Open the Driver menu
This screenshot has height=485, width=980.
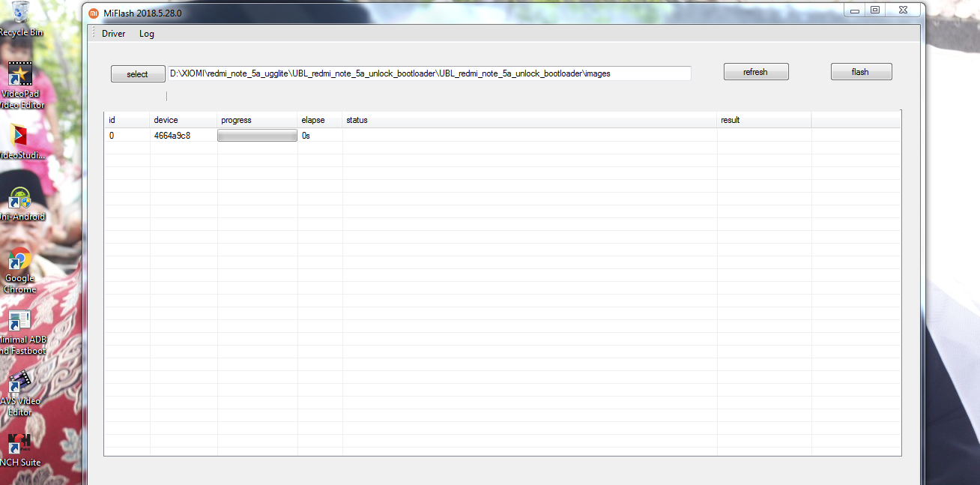coord(114,34)
